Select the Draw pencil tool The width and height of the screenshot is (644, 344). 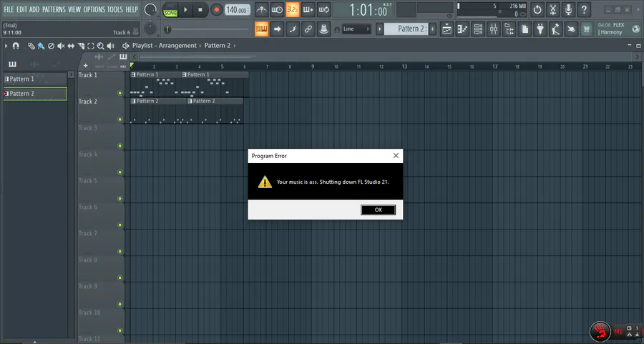[31, 46]
